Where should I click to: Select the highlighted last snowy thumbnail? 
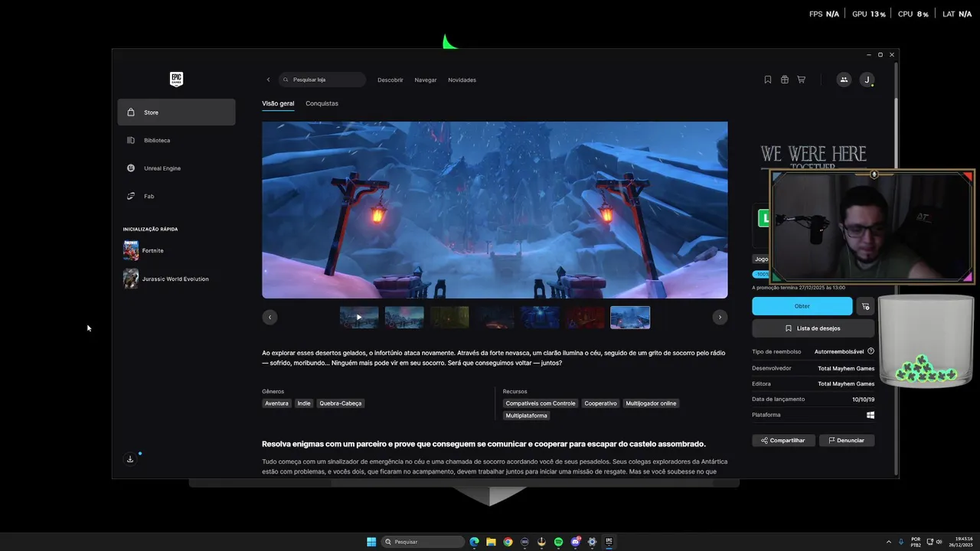click(630, 318)
